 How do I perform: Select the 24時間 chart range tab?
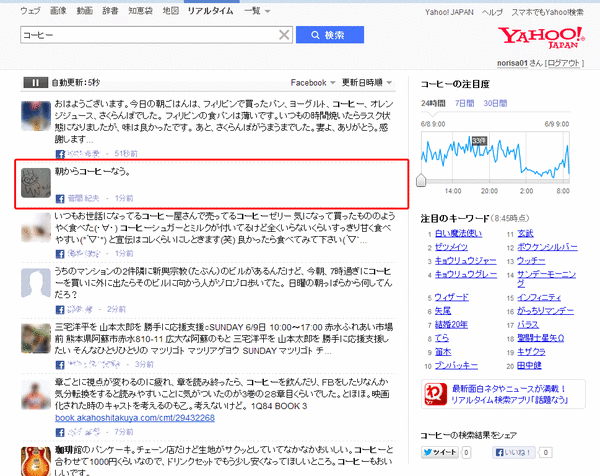point(433,103)
